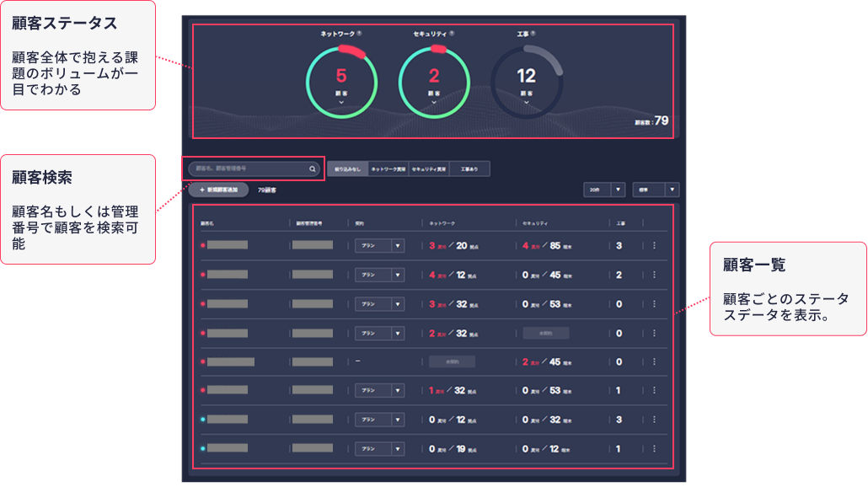Open kebab menu for row with network 3/32

click(x=654, y=304)
